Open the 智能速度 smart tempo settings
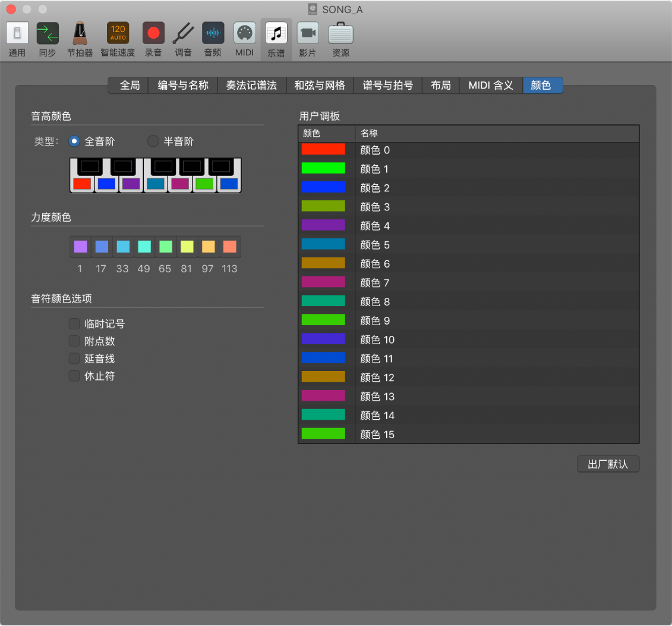672x626 pixels. (118, 39)
